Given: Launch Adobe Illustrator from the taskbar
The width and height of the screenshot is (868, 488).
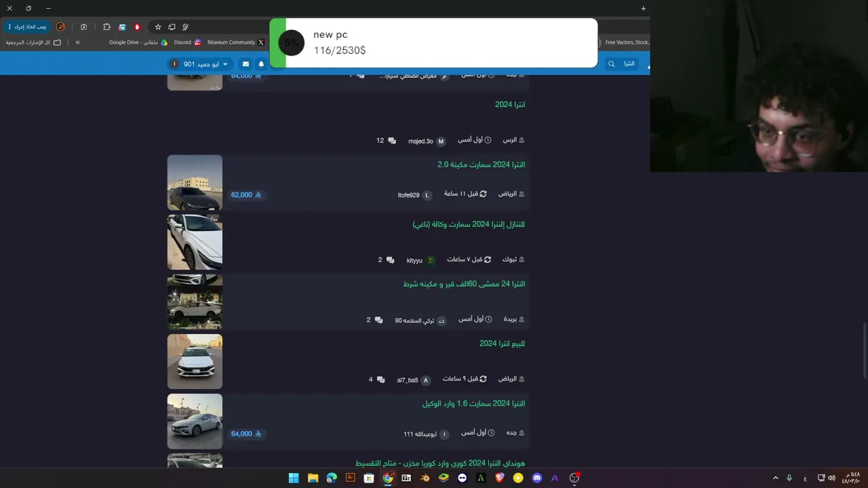Looking at the screenshot, I should [x=350, y=478].
